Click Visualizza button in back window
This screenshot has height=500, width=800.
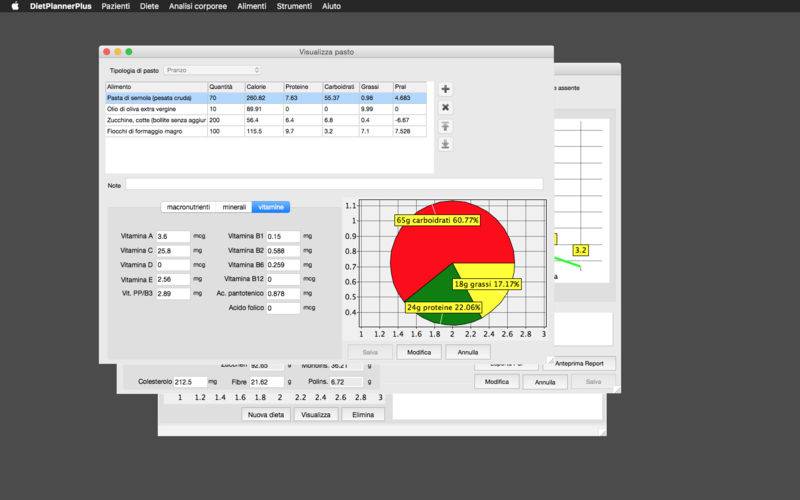[x=316, y=415]
